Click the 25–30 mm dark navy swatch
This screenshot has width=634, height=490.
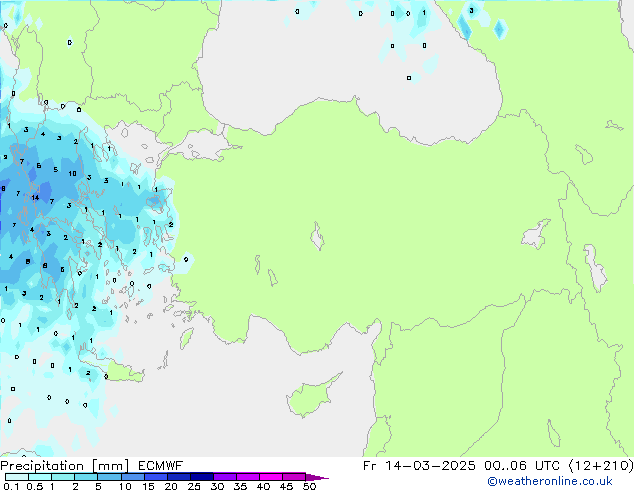[x=202, y=477]
